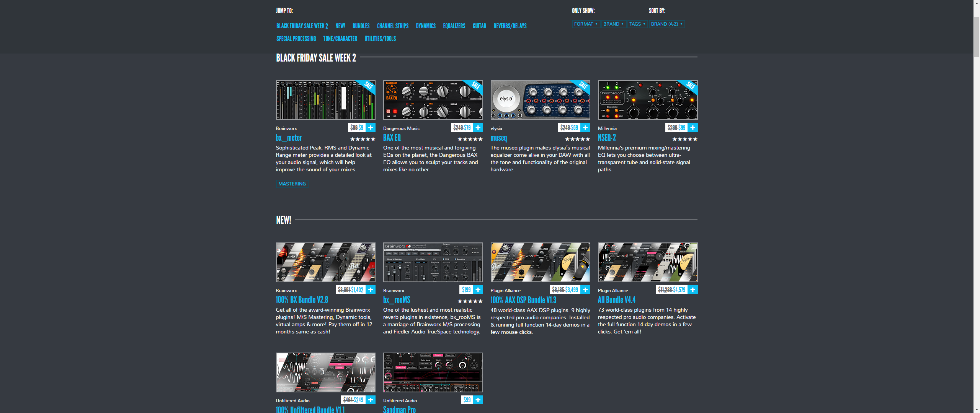Viewport: 980px width, 413px height.
Task: Add BAX EQ to cart with plus icon
Action: [478, 127]
